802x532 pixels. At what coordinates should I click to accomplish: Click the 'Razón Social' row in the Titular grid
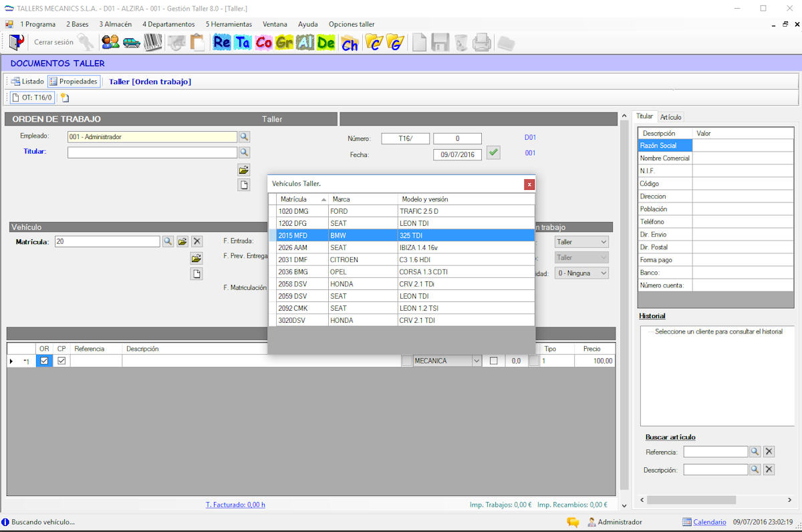716,145
